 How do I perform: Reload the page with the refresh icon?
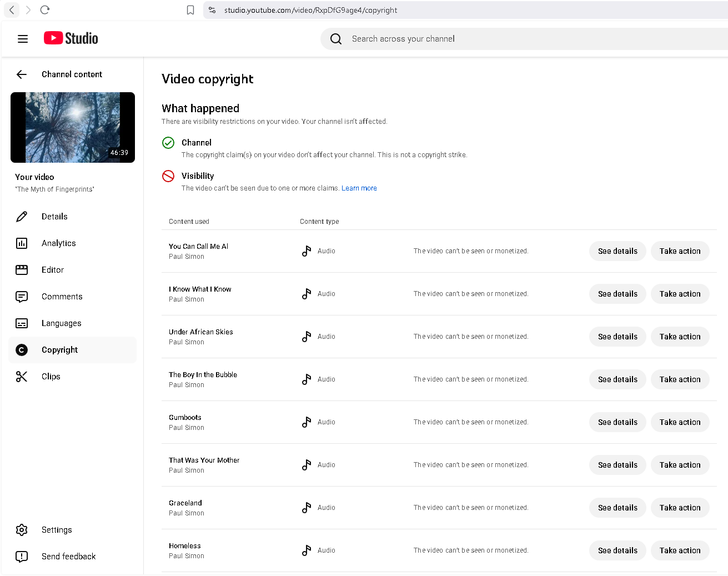(45, 10)
